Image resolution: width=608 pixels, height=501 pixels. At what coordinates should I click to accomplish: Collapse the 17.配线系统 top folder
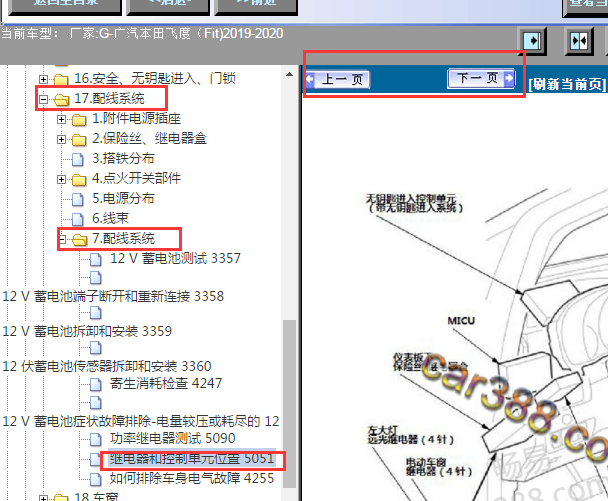[43, 99]
